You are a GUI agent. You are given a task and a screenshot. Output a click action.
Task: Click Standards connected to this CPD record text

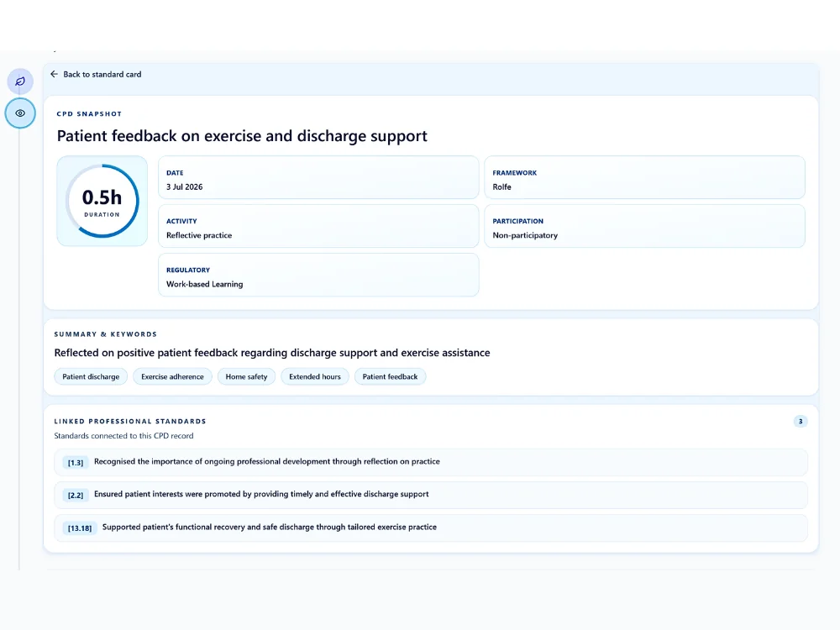pyautogui.click(x=123, y=435)
